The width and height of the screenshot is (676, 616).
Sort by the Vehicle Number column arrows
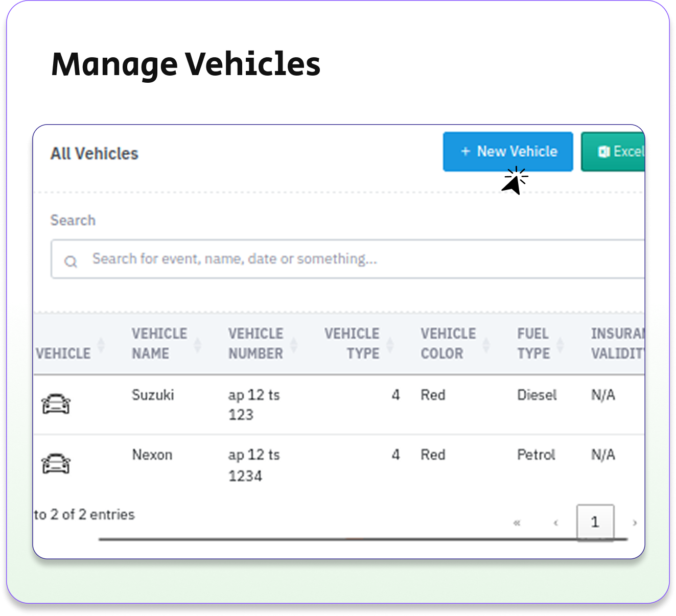coord(294,345)
